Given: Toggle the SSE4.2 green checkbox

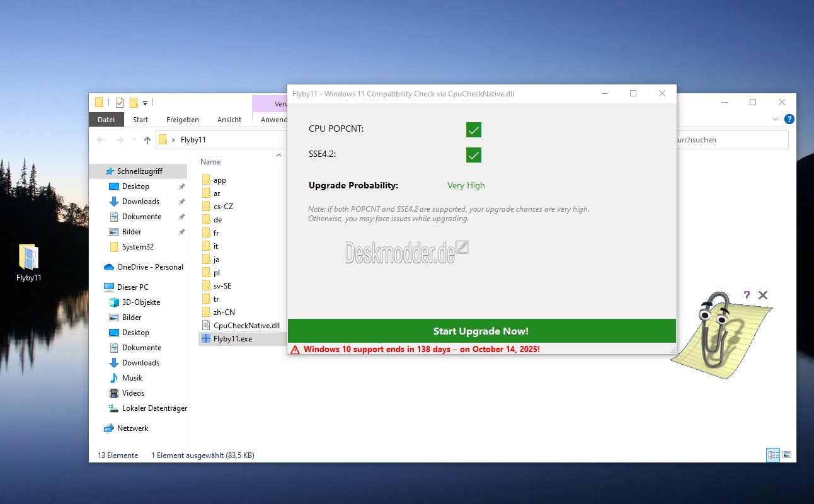Looking at the screenshot, I should (474, 155).
